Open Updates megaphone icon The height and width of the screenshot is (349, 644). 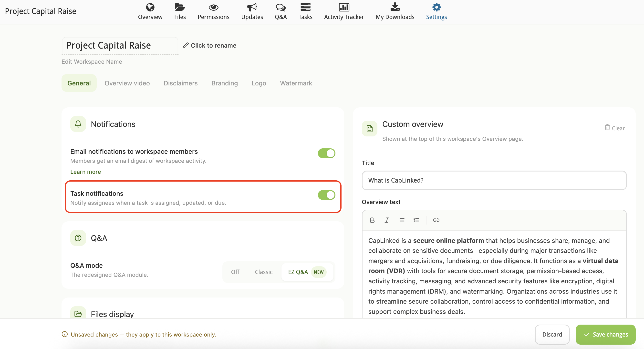point(252,8)
